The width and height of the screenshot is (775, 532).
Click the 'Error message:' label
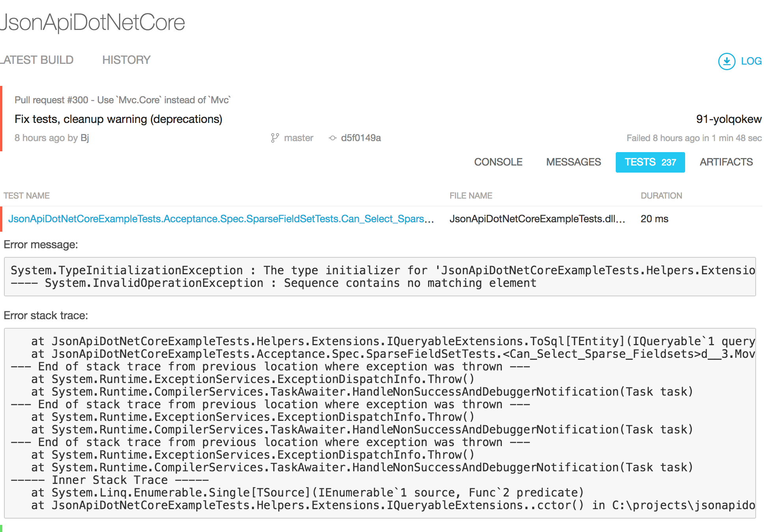pyautogui.click(x=41, y=245)
